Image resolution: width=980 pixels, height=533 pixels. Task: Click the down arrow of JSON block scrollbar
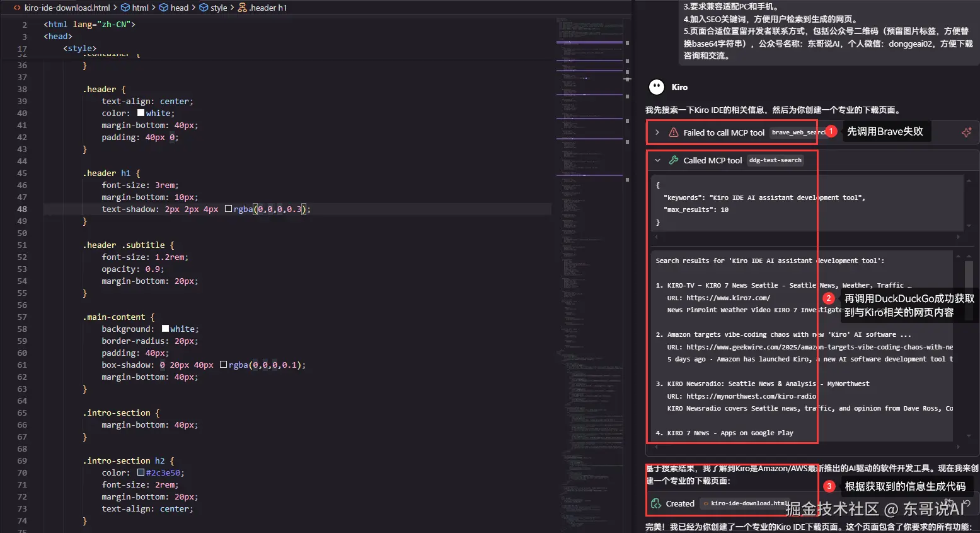[x=968, y=225]
